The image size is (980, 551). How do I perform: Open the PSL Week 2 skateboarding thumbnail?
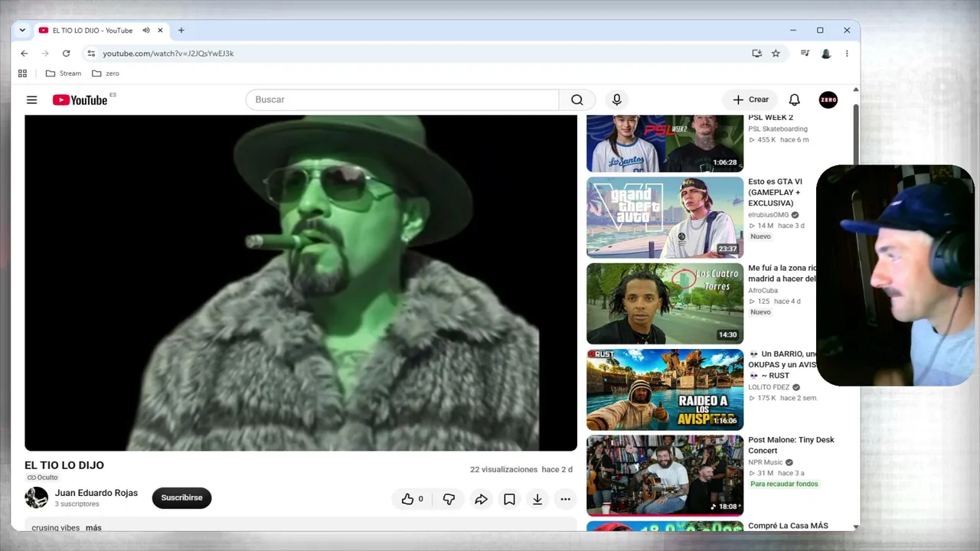[x=665, y=143]
